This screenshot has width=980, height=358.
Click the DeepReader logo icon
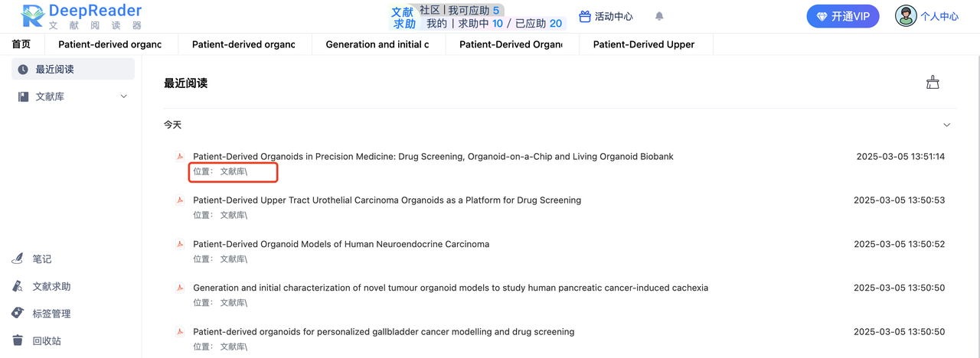tap(32, 15)
